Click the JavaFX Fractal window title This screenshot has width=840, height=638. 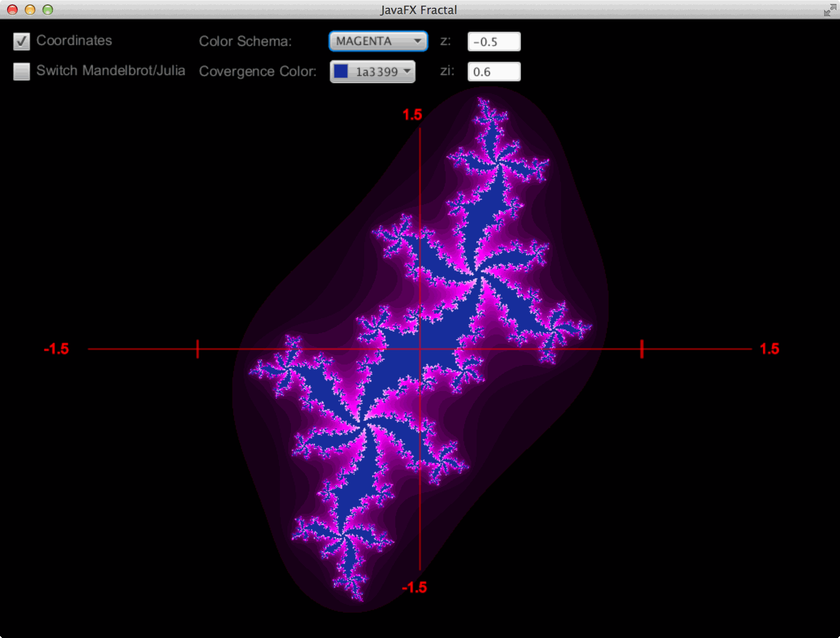(x=418, y=10)
